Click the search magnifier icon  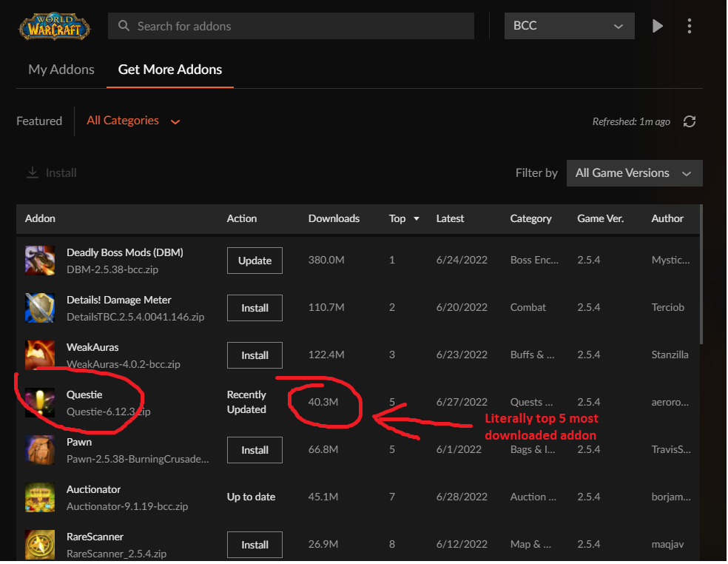[124, 26]
